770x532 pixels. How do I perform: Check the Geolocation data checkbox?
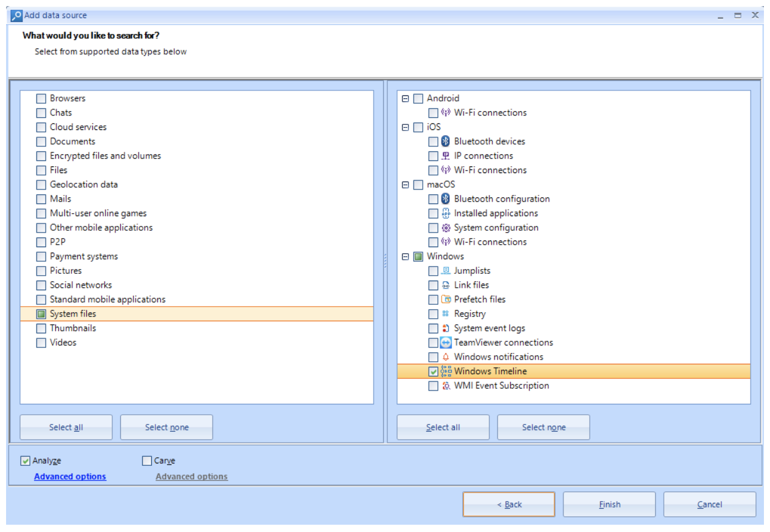point(41,185)
